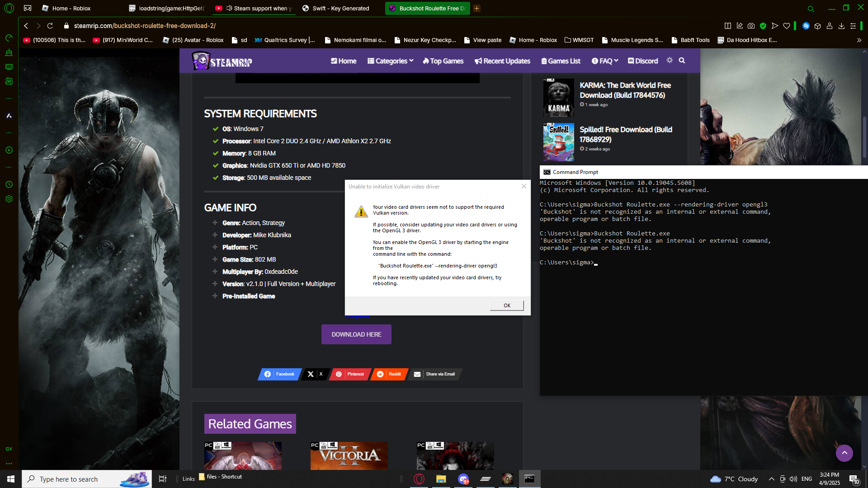Share the page on Reddit
This screenshot has height=488, width=868.
click(390, 374)
